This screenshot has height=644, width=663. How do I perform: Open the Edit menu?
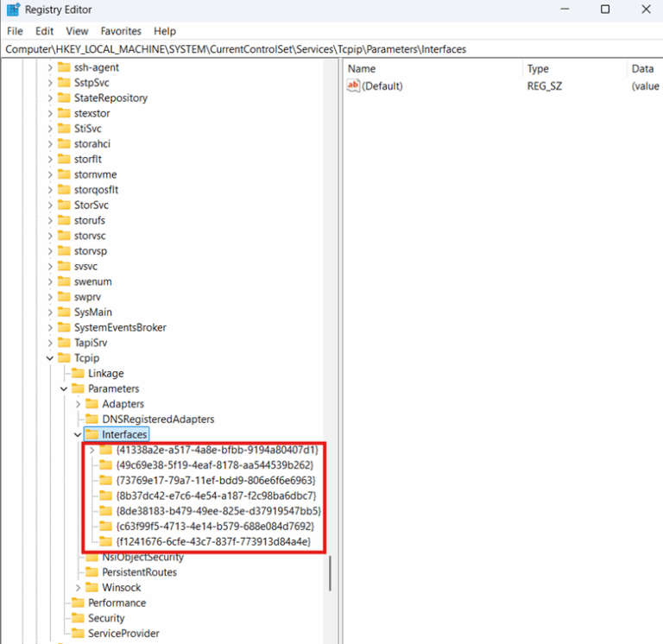click(x=44, y=31)
